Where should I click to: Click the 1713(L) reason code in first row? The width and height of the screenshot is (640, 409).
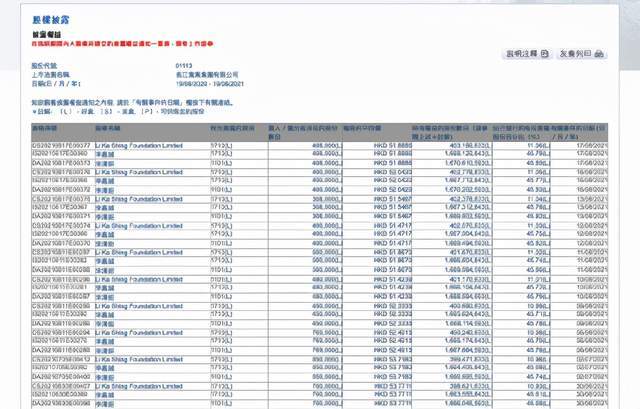tap(223, 145)
